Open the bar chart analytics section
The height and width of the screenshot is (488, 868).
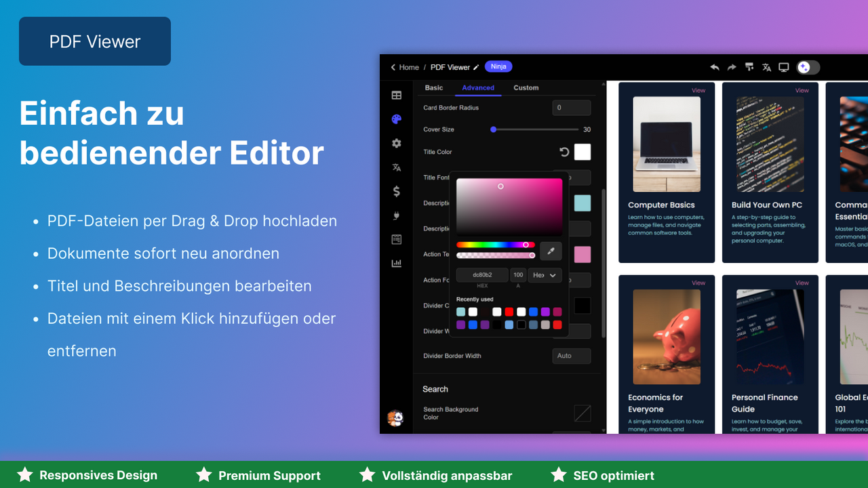[x=397, y=263]
